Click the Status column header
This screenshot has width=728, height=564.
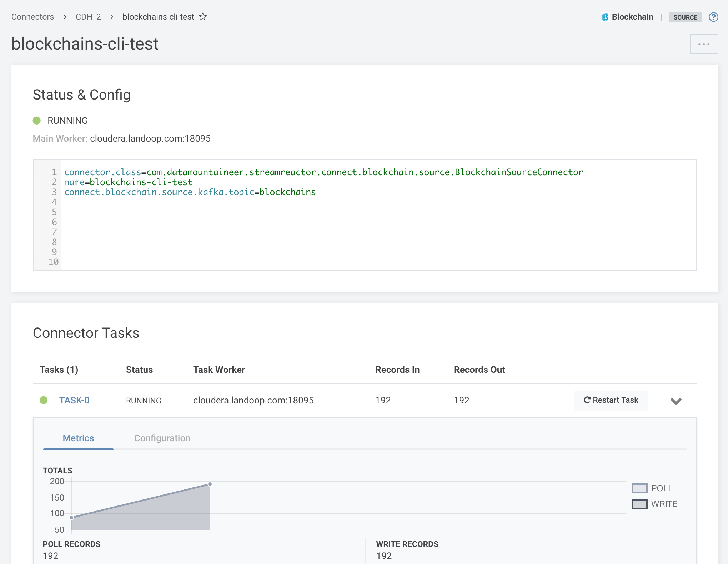click(x=139, y=370)
